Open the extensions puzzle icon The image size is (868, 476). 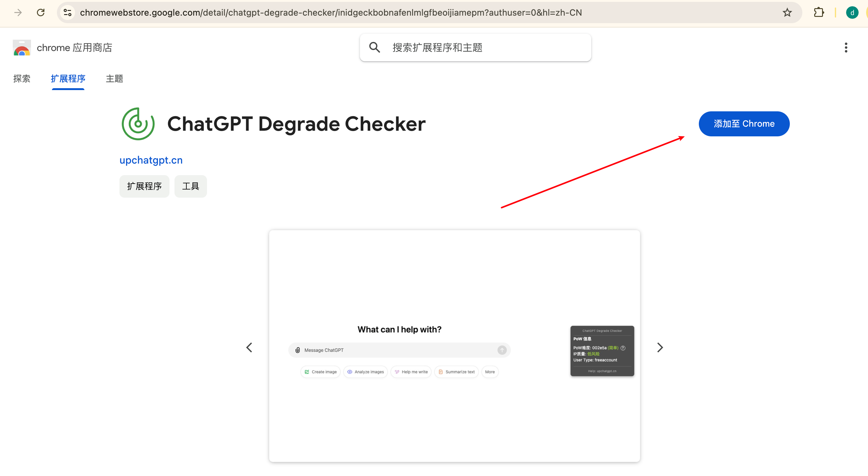(x=819, y=13)
